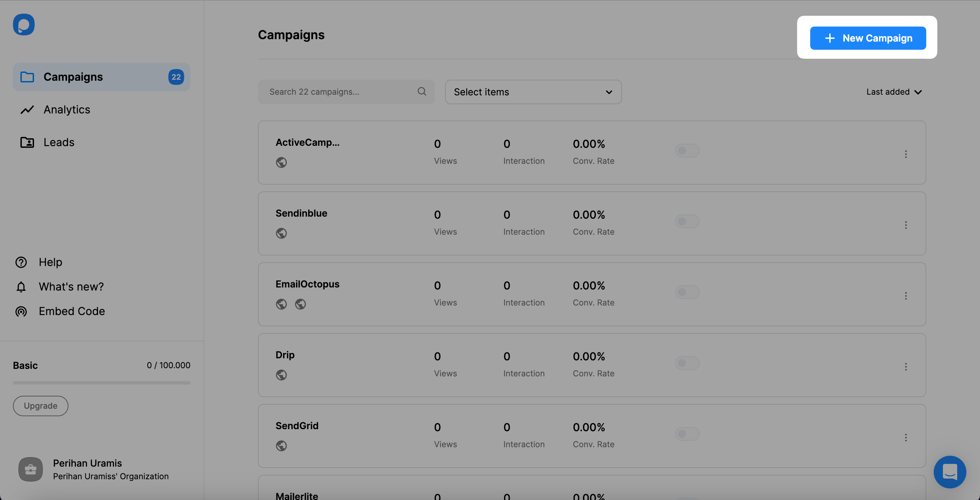Click the Basic plan usage progress bar

click(102, 383)
